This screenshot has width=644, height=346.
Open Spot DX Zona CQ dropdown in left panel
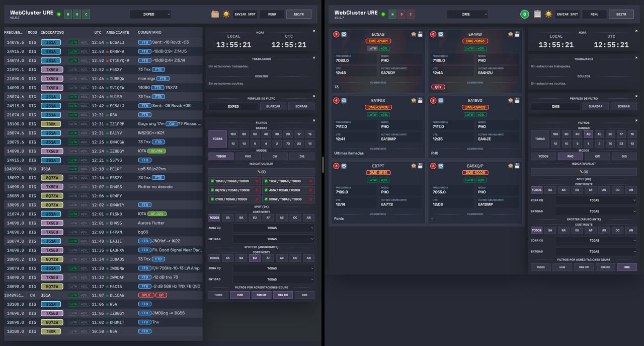pos(274,228)
